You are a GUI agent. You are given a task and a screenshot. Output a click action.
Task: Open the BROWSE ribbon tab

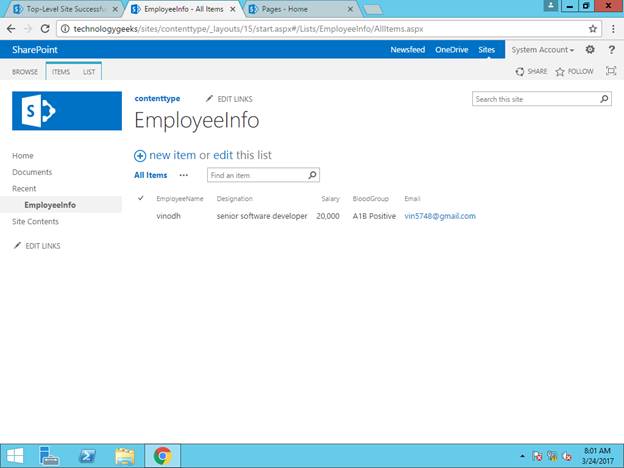point(25,72)
